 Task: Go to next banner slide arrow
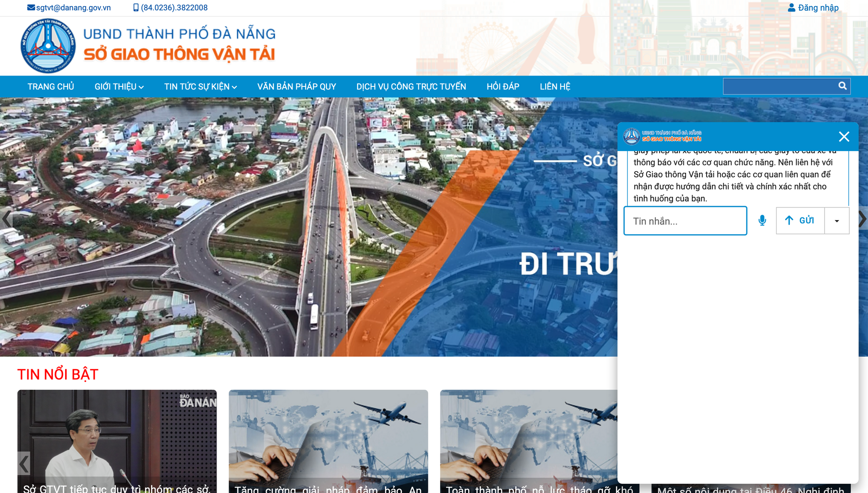[x=863, y=218]
